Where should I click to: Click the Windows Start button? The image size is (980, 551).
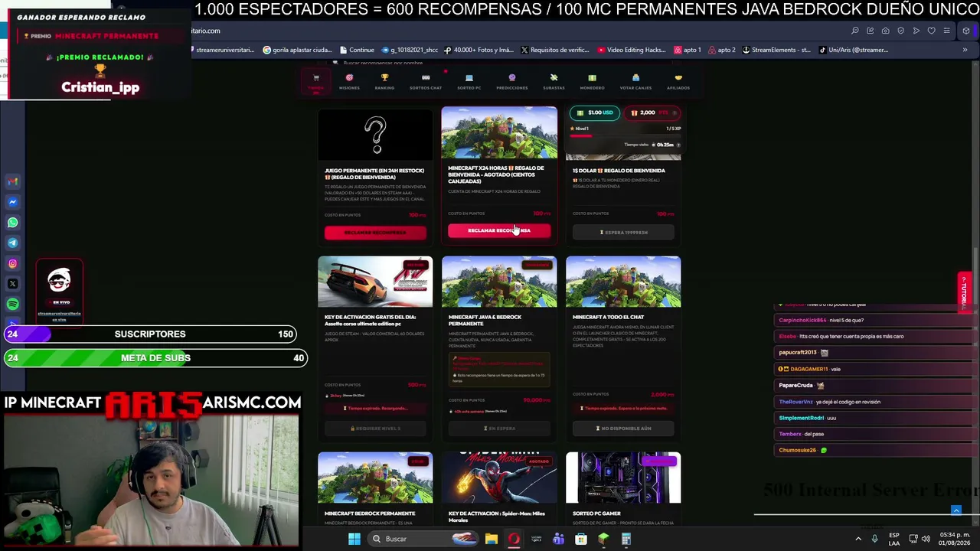click(354, 539)
